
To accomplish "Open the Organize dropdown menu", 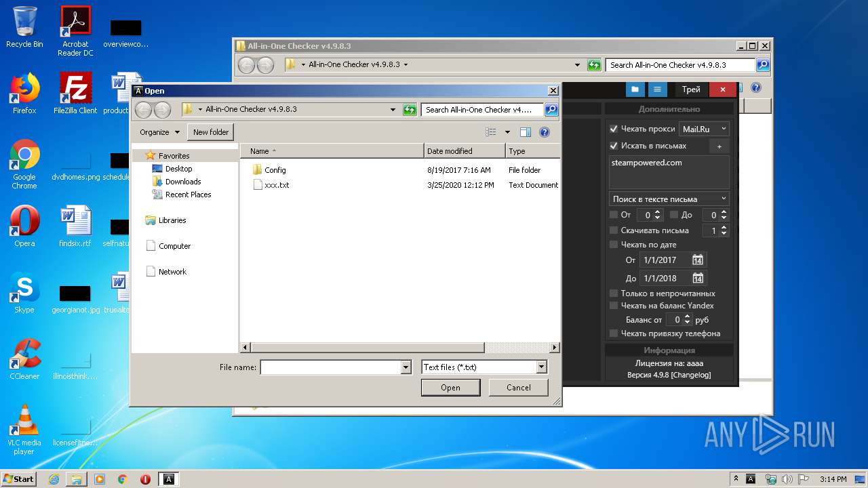I will [x=160, y=132].
